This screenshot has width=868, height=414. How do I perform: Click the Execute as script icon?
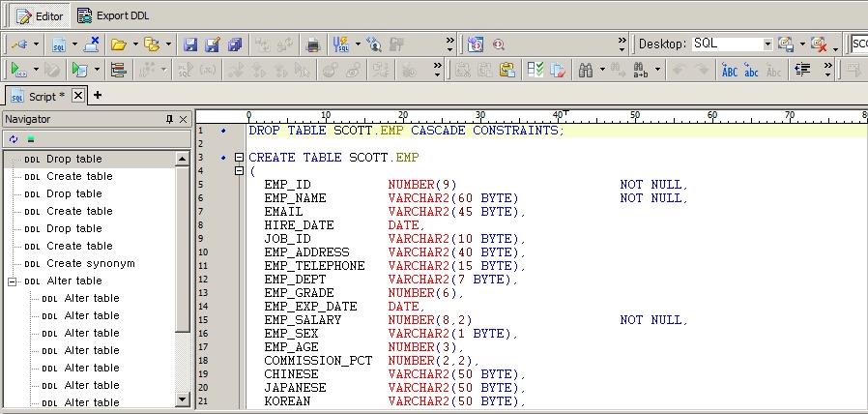point(79,70)
